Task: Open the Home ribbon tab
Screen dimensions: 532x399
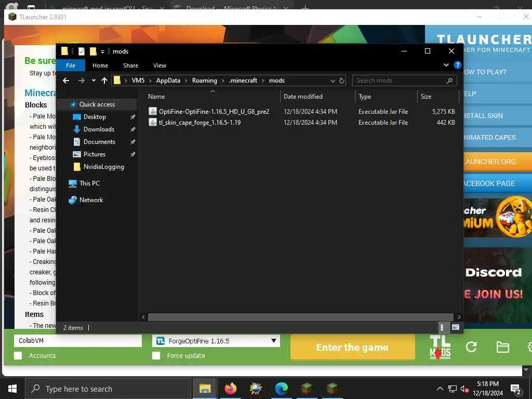Action: point(100,65)
